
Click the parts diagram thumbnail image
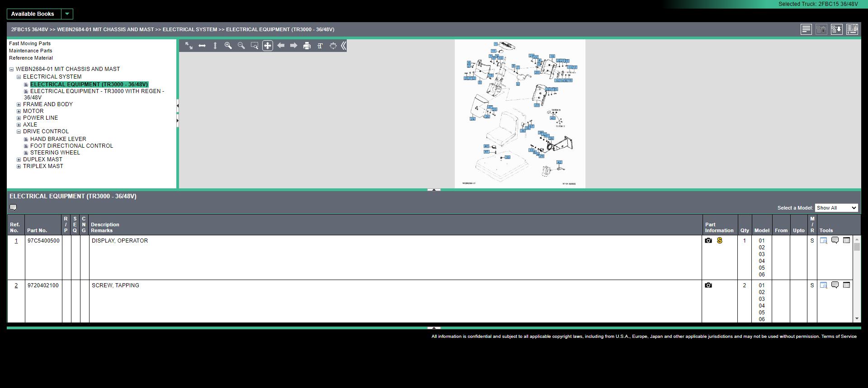(519, 114)
